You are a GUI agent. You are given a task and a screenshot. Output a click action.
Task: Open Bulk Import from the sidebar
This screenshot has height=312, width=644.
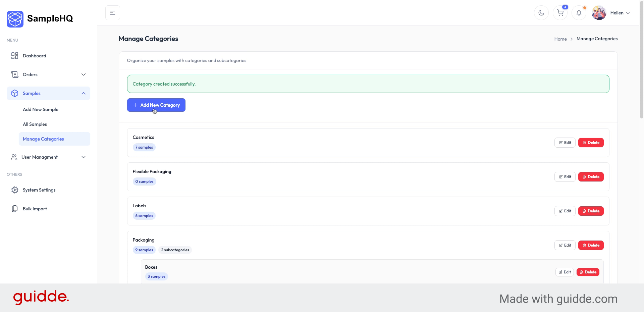[x=35, y=208]
